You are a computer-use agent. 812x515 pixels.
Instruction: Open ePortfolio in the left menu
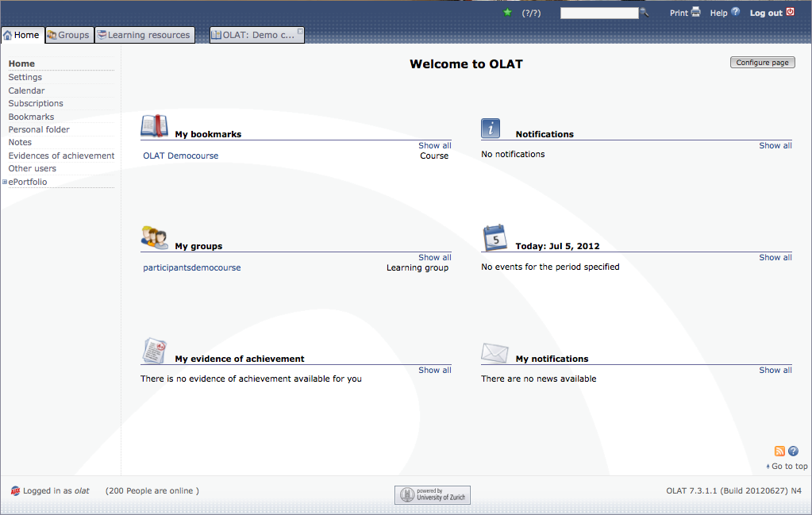pyautogui.click(x=28, y=182)
